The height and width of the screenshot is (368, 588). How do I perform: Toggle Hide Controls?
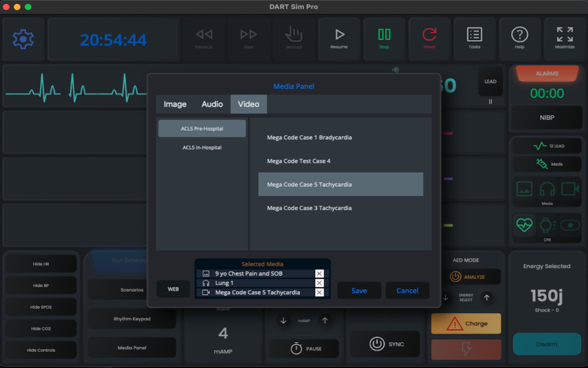(x=41, y=350)
